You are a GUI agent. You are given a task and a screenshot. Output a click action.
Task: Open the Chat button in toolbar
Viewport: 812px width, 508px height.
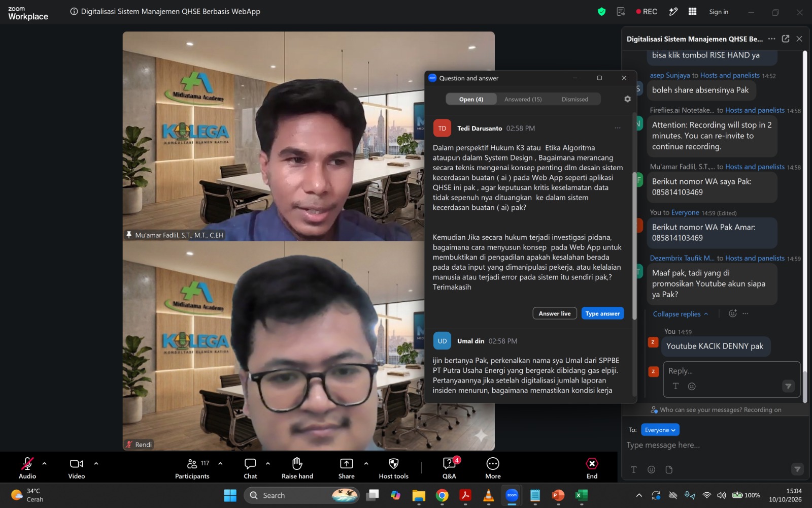pos(250,467)
